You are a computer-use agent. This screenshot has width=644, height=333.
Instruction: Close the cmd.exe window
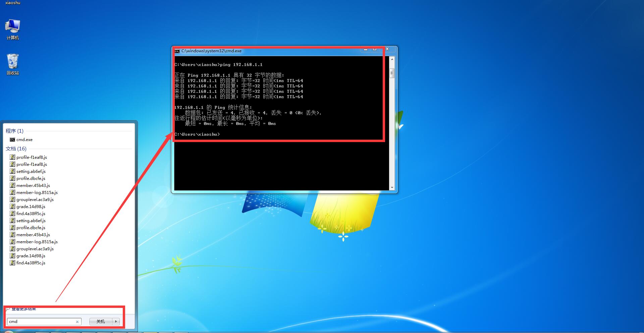tap(387, 49)
